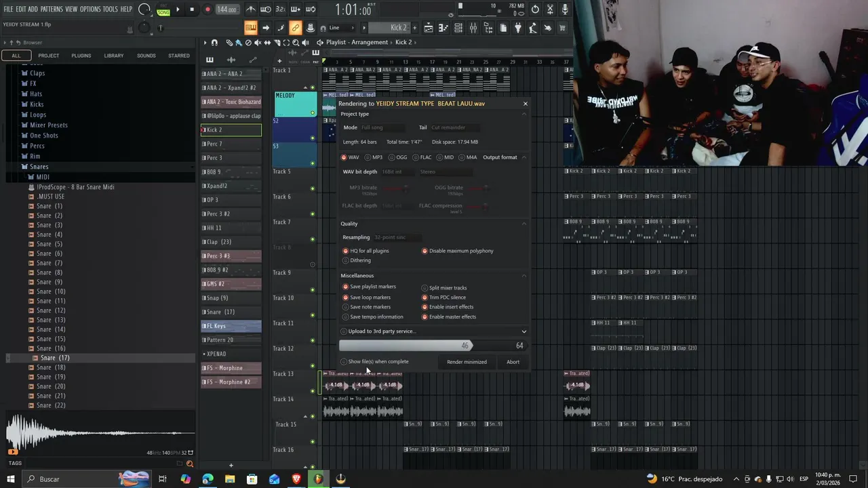Enable the Dithering option
The height and width of the screenshot is (488, 868).
pos(357,260)
